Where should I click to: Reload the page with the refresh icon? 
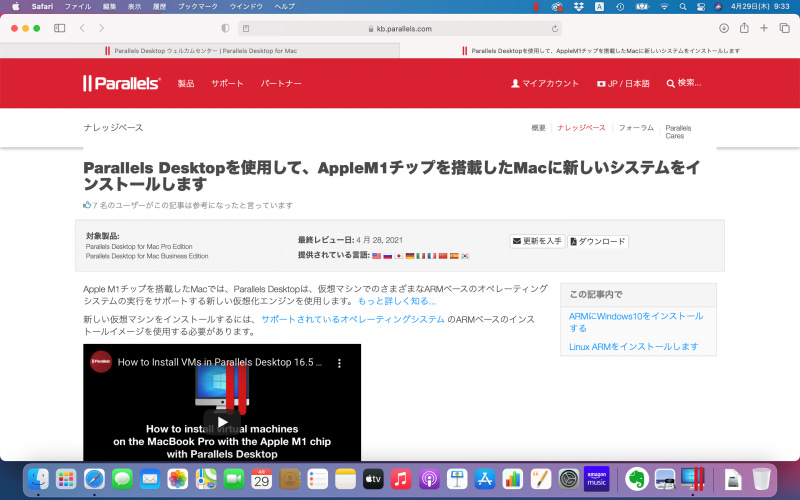click(555, 29)
